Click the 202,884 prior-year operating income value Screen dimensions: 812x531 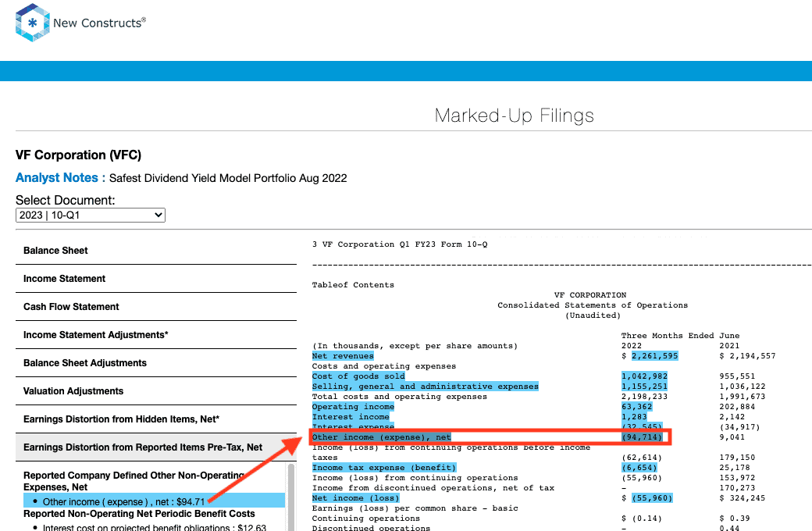[737, 407]
